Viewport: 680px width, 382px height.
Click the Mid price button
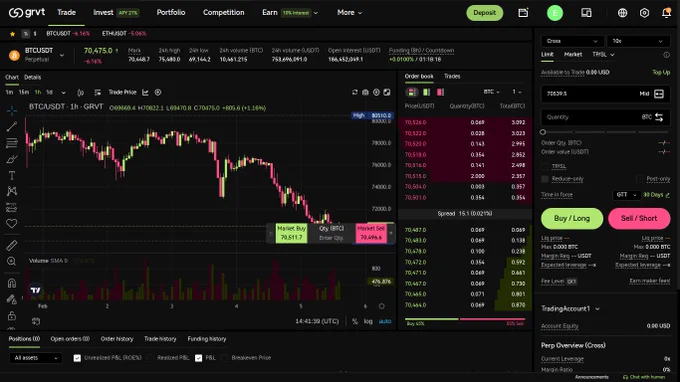pyautogui.click(x=644, y=94)
